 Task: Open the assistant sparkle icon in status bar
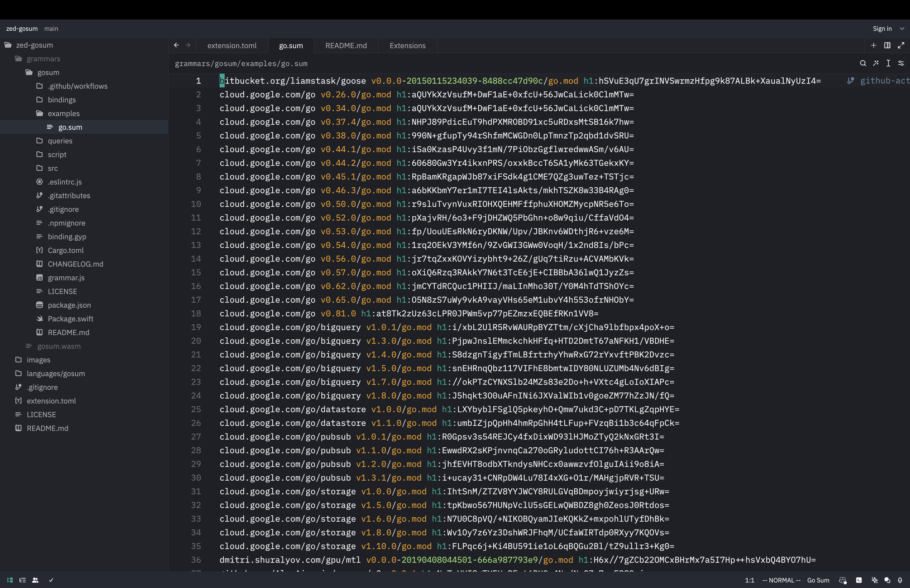click(x=874, y=580)
